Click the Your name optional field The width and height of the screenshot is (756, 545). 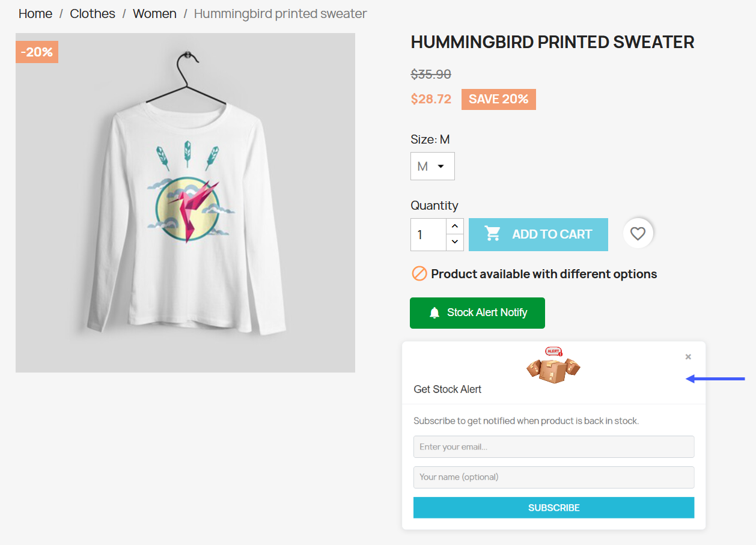click(553, 477)
